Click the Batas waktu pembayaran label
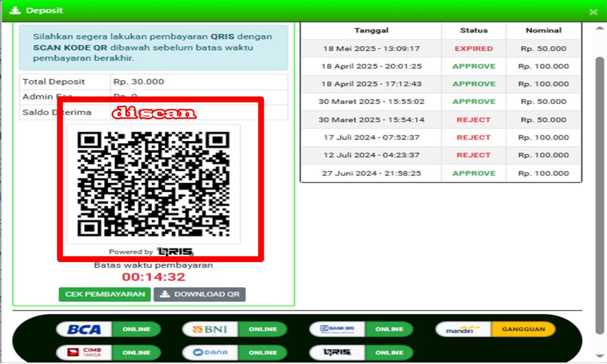The width and height of the screenshot is (607, 364). pos(154,265)
